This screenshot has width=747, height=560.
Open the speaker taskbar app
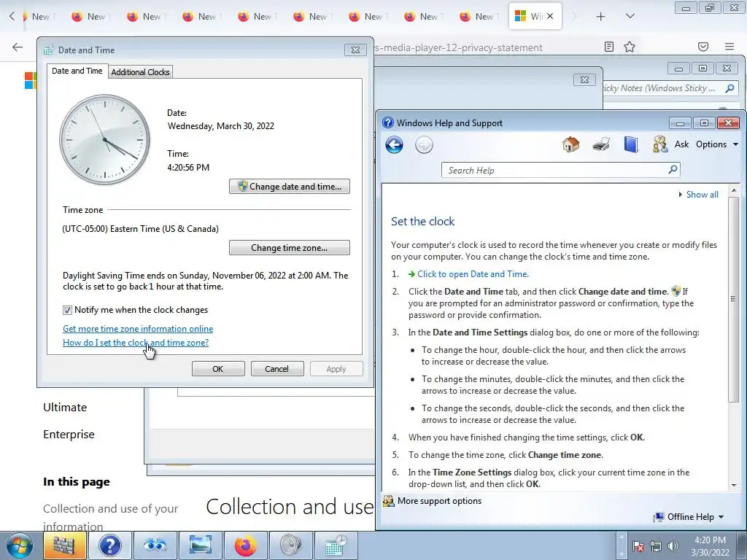[290, 545]
